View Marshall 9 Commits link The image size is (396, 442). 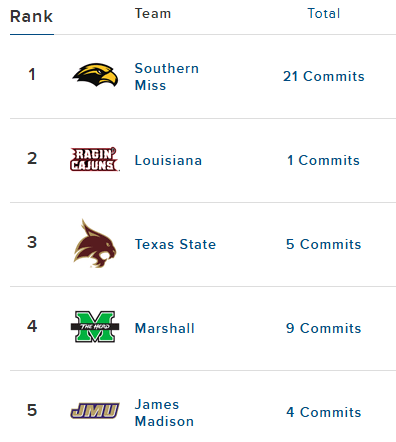(324, 328)
